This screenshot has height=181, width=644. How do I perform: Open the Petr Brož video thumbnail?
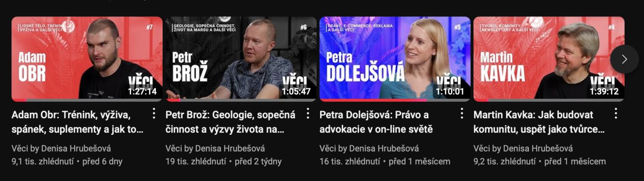point(241,59)
